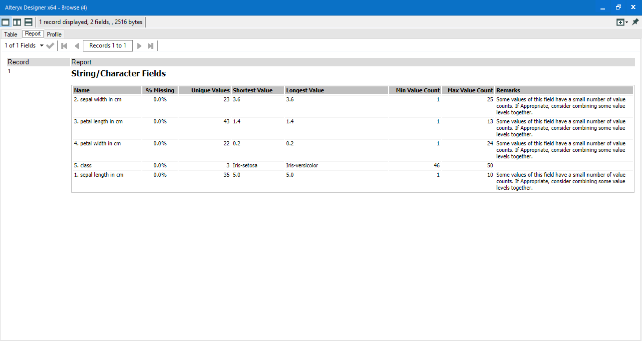Select record 1 in the Record column
This screenshot has width=644, height=341.
[x=9, y=71]
